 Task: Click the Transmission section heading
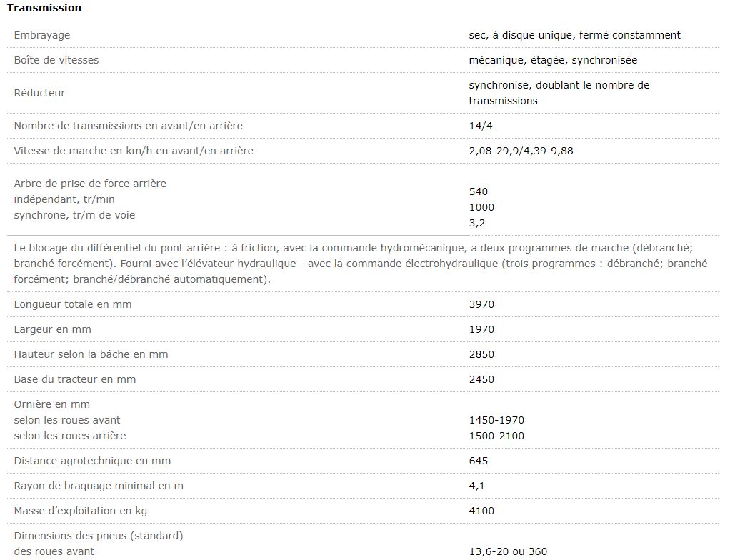(x=44, y=8)
